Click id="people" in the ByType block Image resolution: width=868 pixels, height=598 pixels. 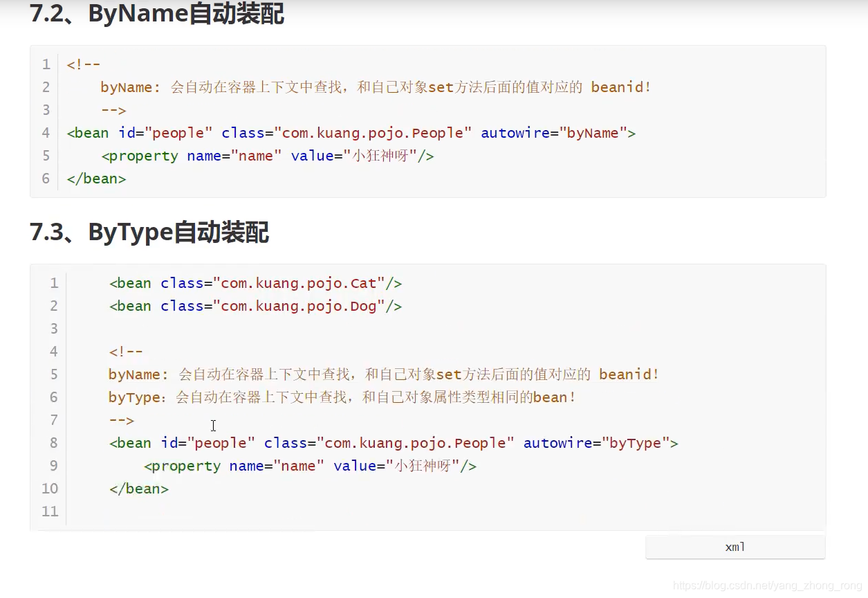[x=208, y=443]
